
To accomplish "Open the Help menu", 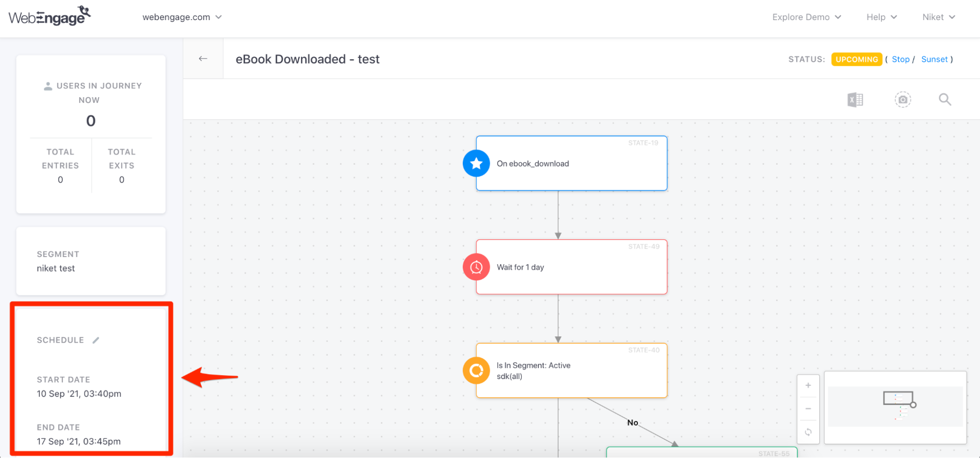I will [881, 17].
